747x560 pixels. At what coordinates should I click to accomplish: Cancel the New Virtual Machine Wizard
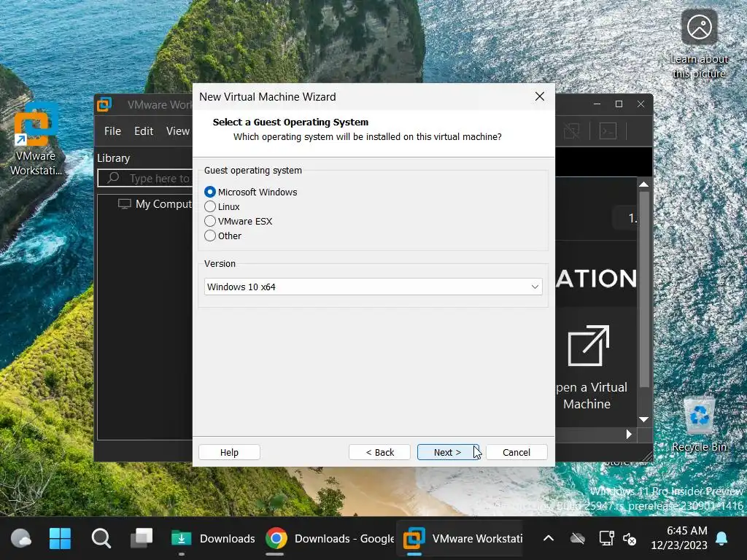tap(516, 452)
